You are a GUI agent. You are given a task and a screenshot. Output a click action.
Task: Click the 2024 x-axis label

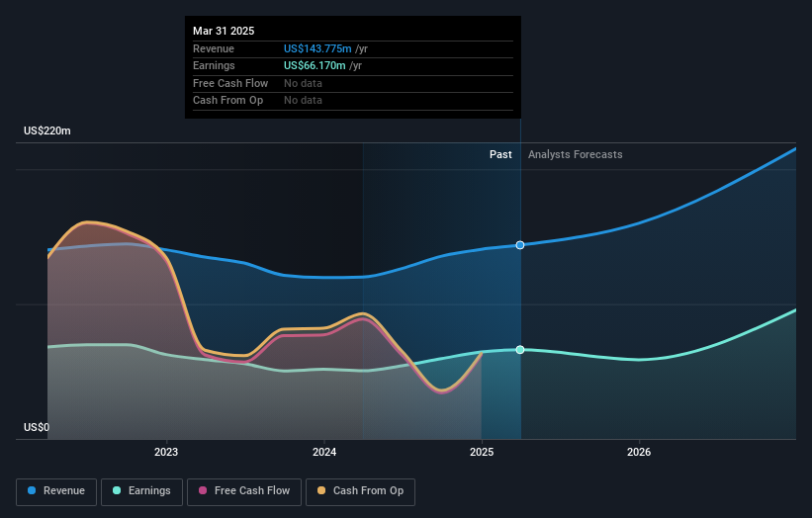pos(324,452)
